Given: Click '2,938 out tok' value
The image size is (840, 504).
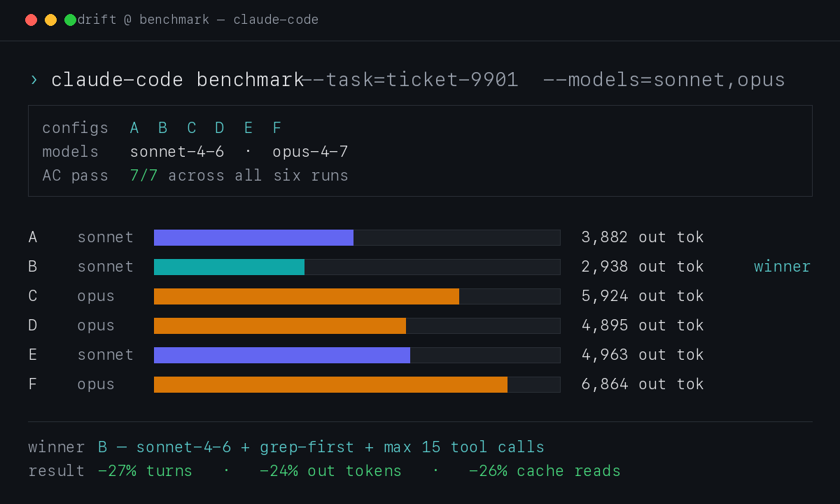Looking at the screenshot, I should [643, 267].
